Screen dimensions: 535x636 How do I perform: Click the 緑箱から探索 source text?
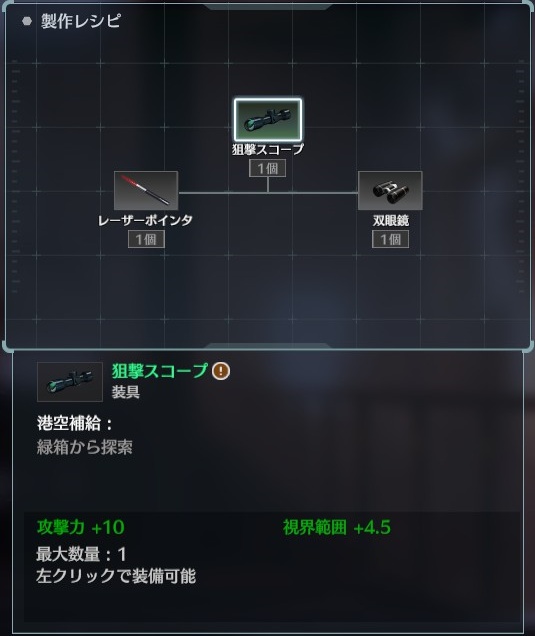pos(85,447)
